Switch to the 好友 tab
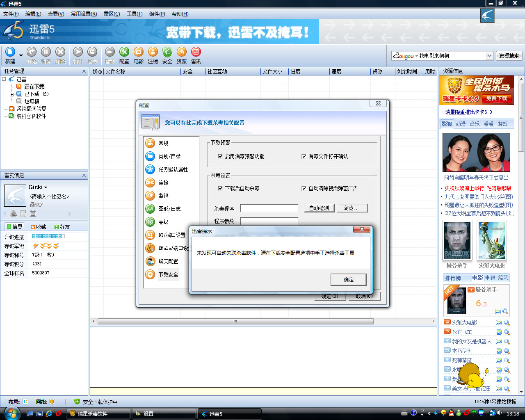 [62, 227]
